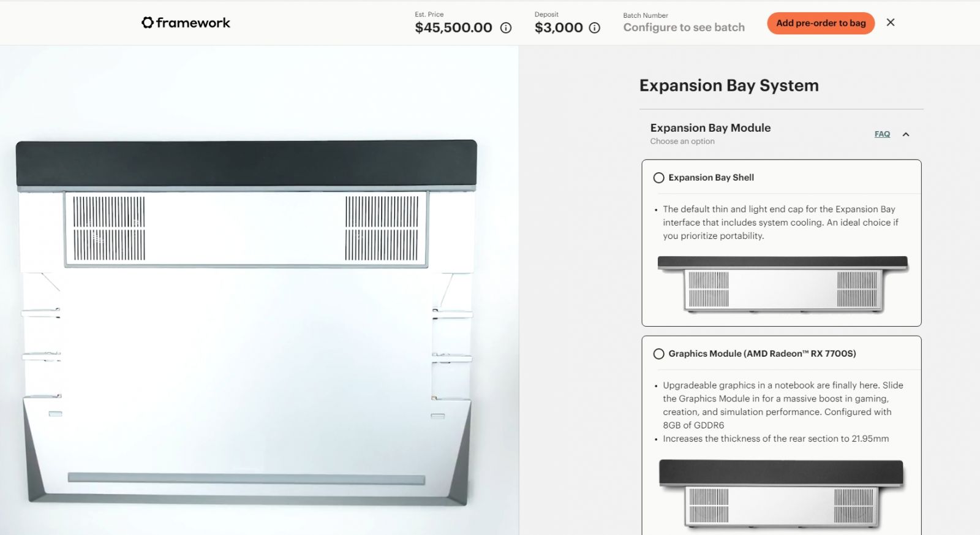This screenshot has width=980, height=535.
Task: Click the $3,000 deposit amount
Action: point(559,28)
